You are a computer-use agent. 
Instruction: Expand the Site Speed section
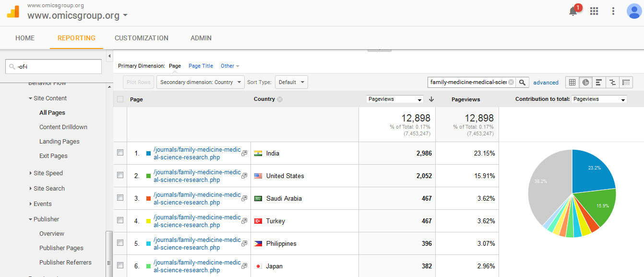[x=46, y=173]
